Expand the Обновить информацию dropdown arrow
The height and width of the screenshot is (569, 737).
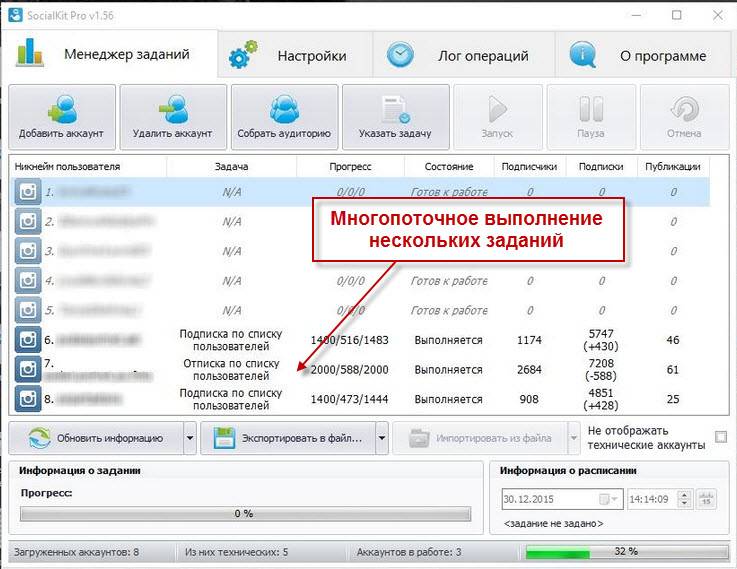pyautogui.click(x=190, y=438)
